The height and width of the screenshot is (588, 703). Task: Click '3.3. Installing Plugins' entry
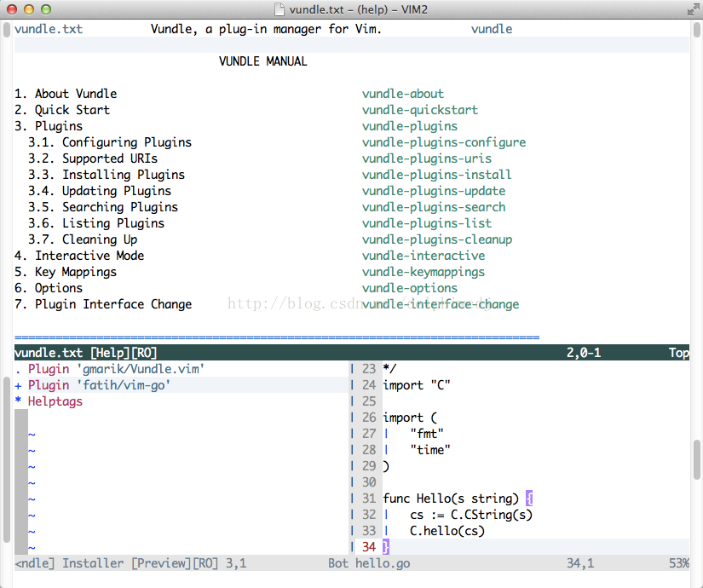(x=107, y=175)
